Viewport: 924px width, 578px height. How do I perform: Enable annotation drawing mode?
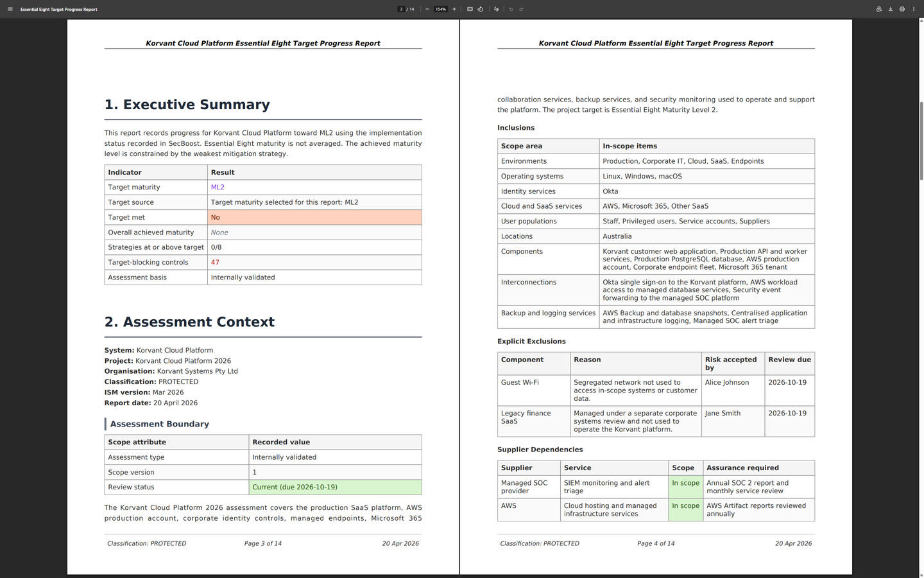496,9
